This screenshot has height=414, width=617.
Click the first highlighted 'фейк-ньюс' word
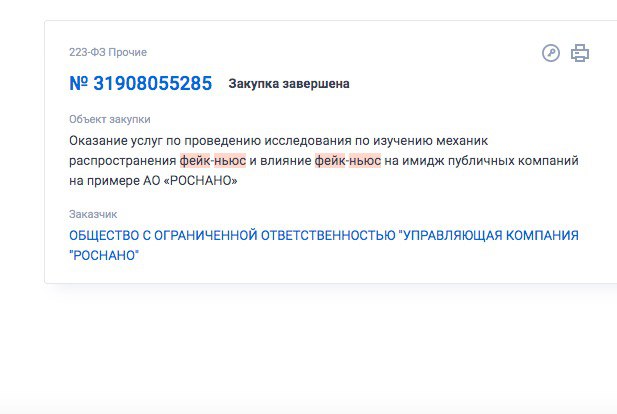coord(212,161)
